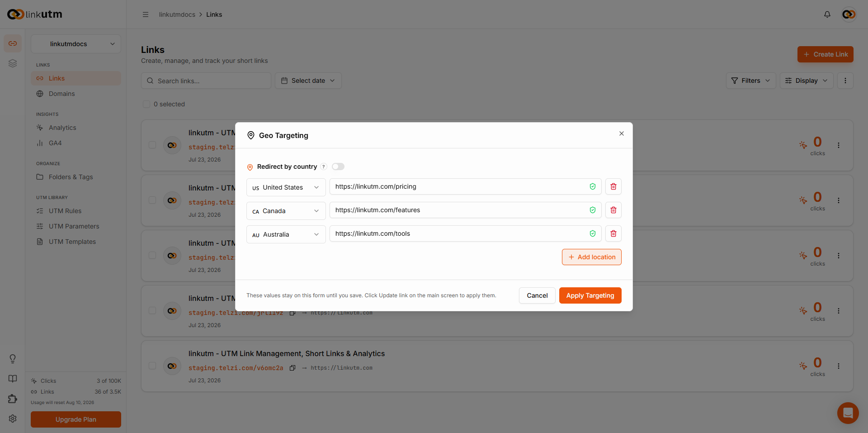Open options menu for the first link card
The width and height of the screenshot is (868, 433).
(839, 145)
